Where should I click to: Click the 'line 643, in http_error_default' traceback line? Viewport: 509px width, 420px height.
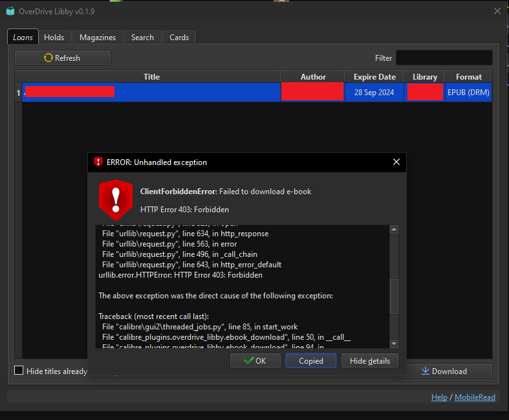coord(191,265)
